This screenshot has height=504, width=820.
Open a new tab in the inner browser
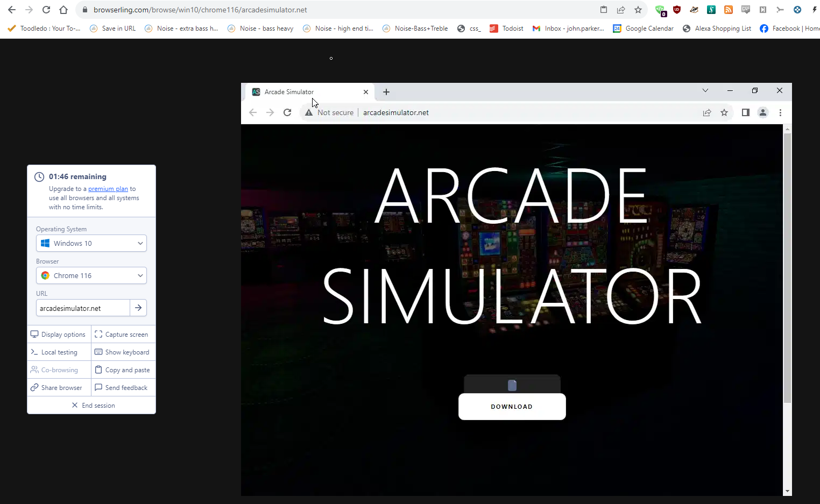click(386, 92)
